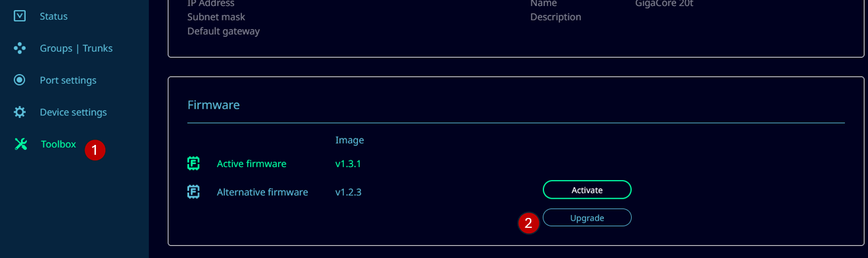The image size is (868, 258).
Task: Click the Active firmware chip icon
Action: [194, 164]
